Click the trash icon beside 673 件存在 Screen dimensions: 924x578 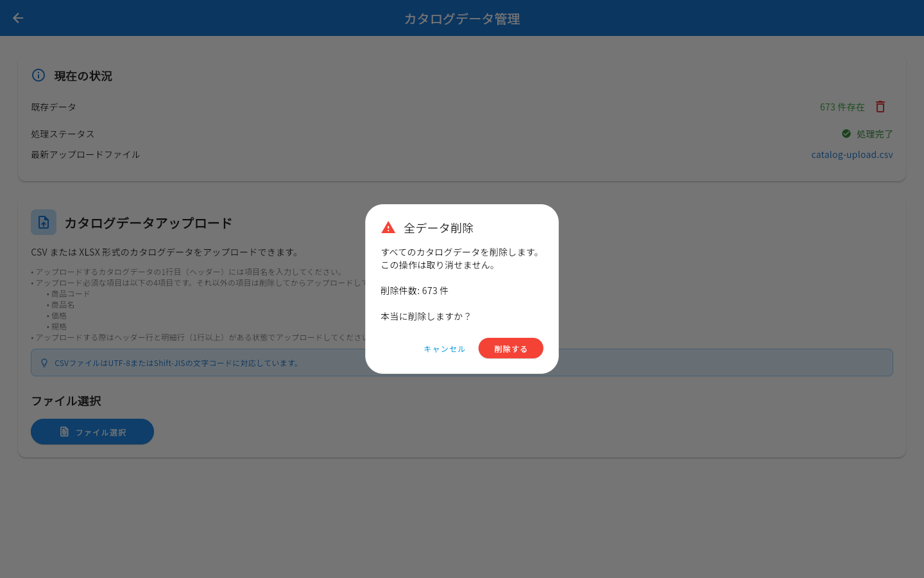pos(880,107)
